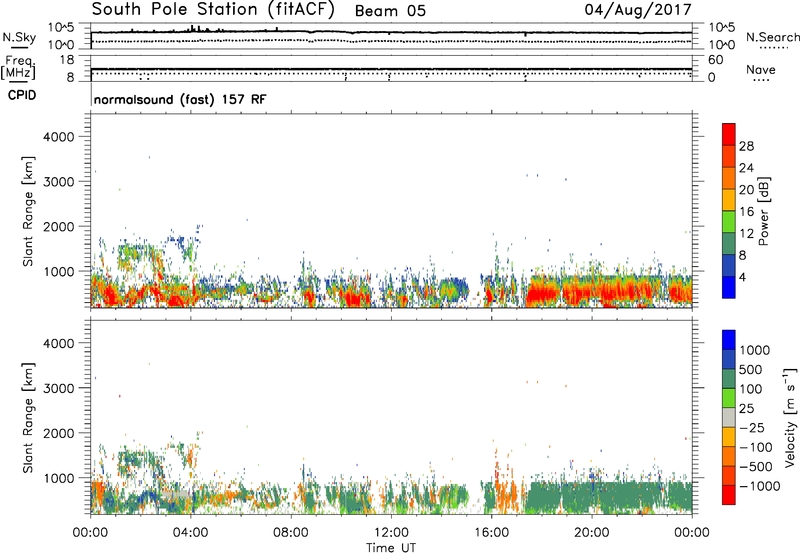Click the N.Sky solid line legend sample
This screenshot has height=554, width=800.
coord(19,47)
